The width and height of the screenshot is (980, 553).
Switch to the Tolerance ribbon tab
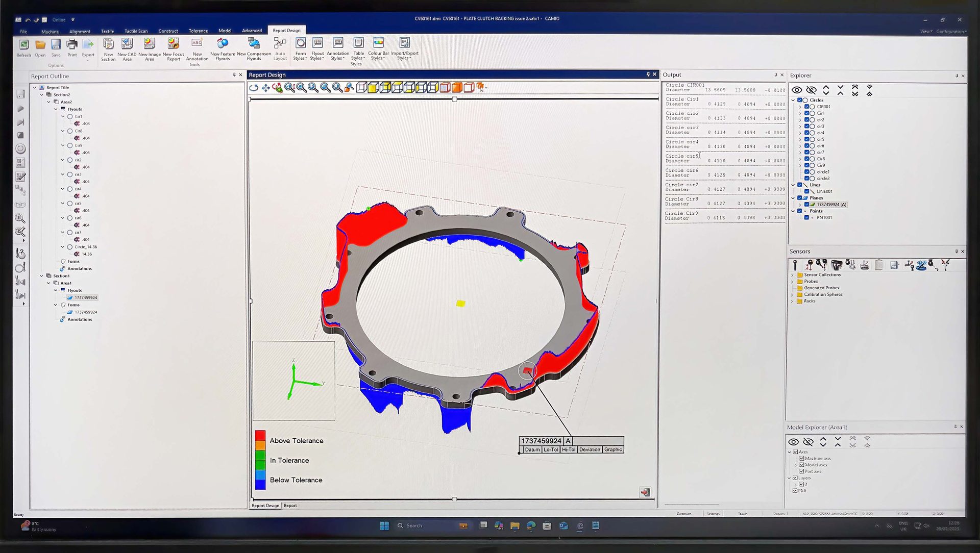[x=198, y=31]
